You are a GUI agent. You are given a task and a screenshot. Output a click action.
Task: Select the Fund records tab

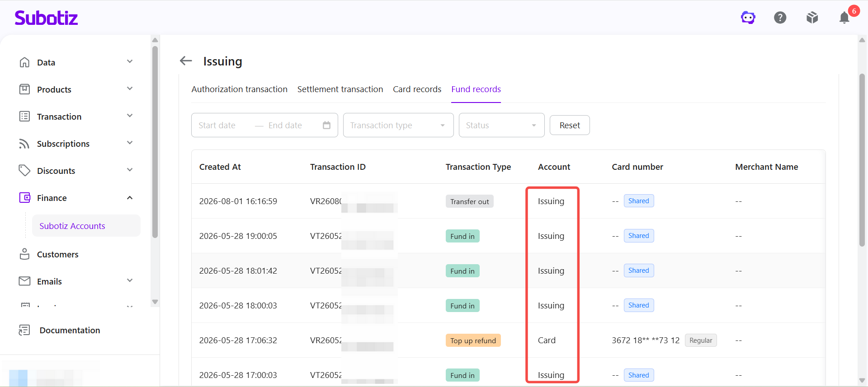pyautogui.click(x=476, y=89)
